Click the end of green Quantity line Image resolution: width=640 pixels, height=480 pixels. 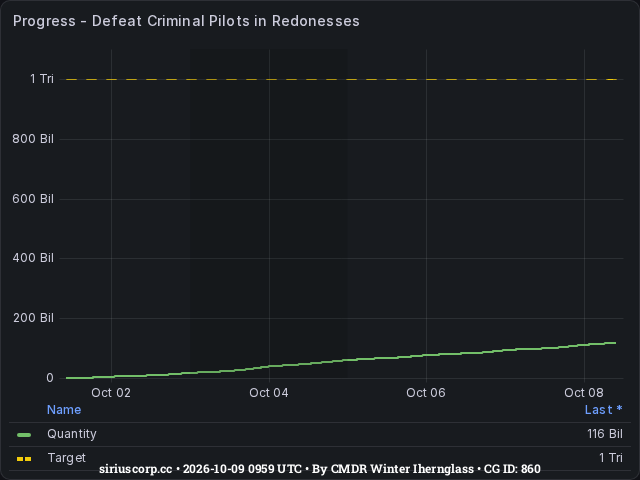coord(615,343)
